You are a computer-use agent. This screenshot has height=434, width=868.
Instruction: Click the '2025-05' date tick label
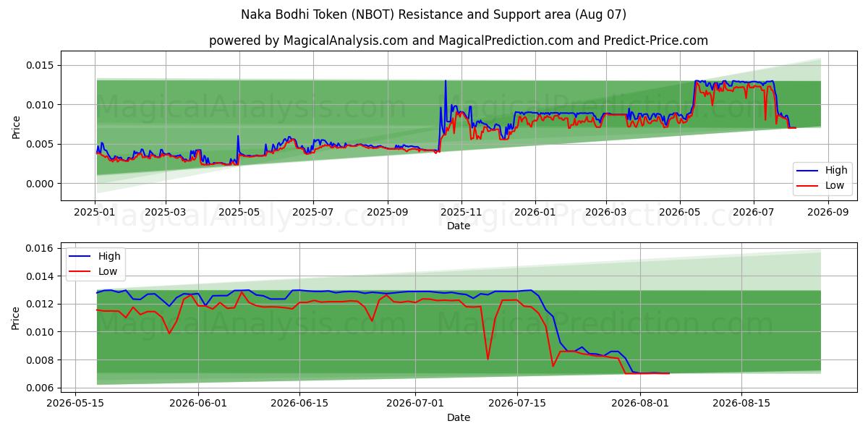[239, 212]
